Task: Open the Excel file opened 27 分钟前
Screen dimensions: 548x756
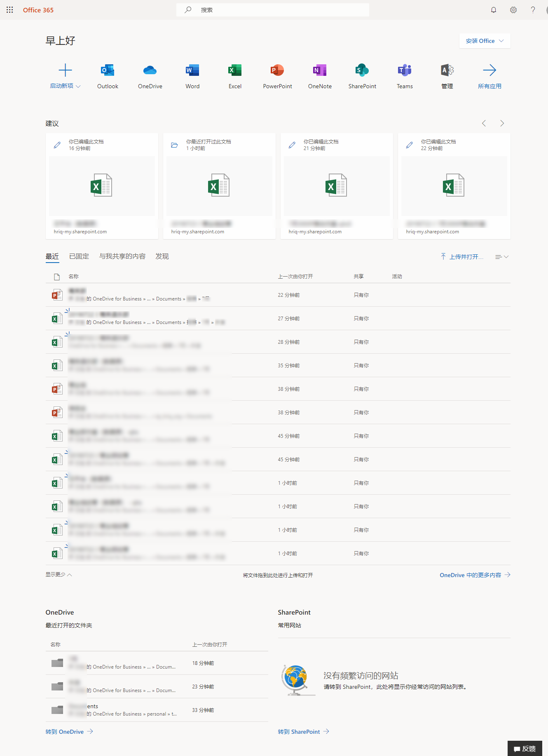Action: [278, 318]
